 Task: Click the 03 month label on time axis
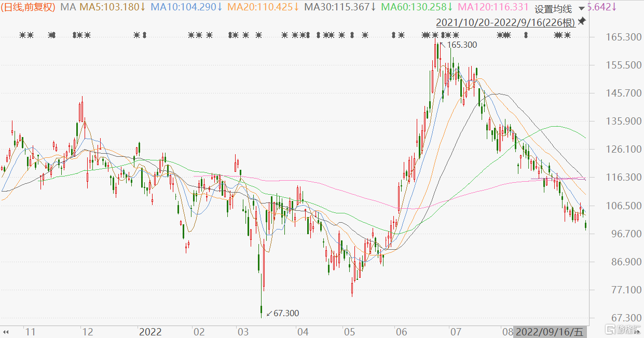242,331
